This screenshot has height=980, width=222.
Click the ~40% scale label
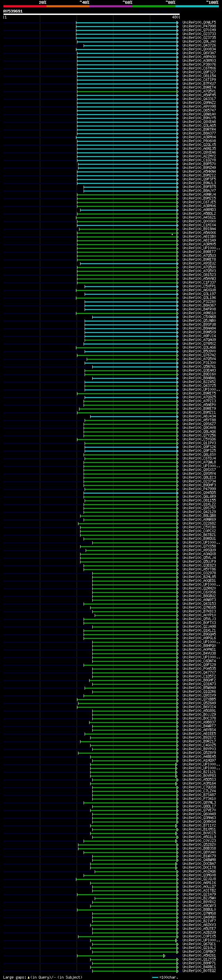(x=84, y=2)
